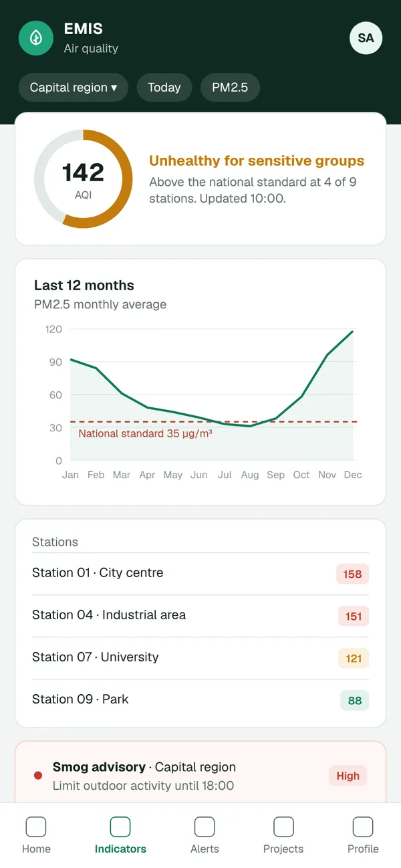Select the Today filter chip
The height and width of the screenshot is (868, 401).
point(164,88)
